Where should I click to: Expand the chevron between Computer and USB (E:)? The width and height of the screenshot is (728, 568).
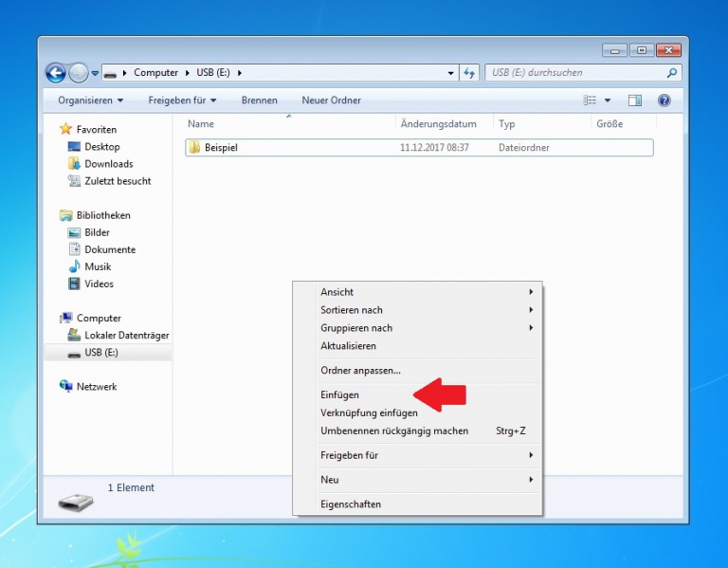[x=187, y=73]
